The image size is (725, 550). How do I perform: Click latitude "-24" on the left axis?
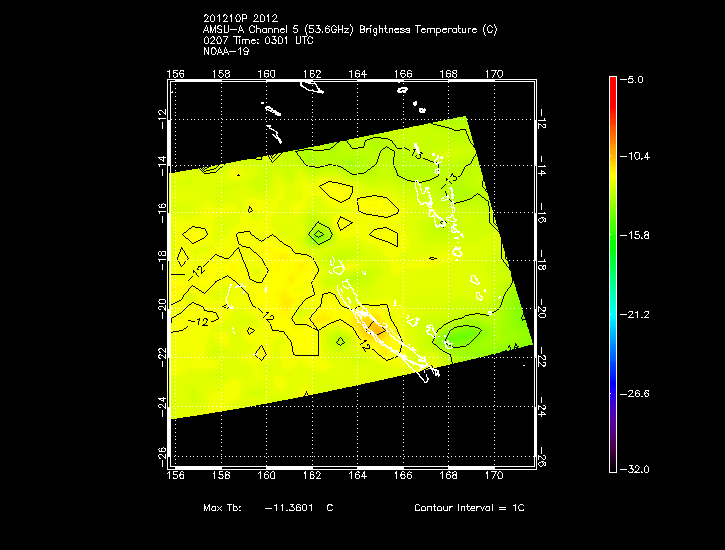162,407
